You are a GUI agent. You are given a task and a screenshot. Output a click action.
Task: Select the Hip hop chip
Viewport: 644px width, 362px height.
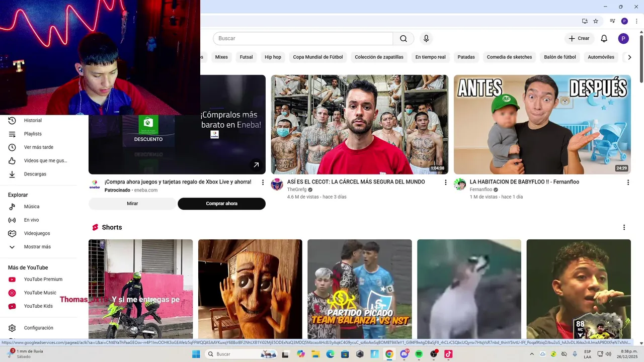(273, 57)
